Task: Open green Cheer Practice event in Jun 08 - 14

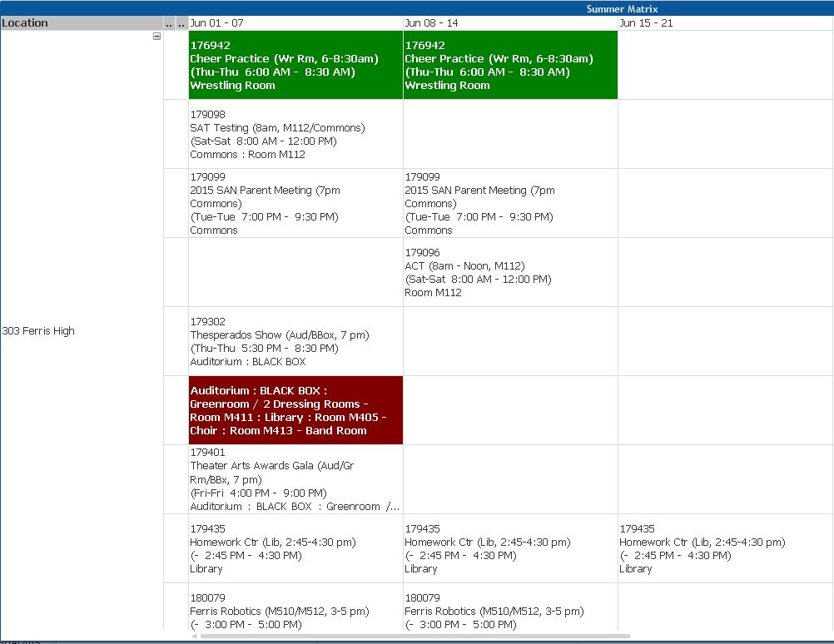Action: [510, 65]
